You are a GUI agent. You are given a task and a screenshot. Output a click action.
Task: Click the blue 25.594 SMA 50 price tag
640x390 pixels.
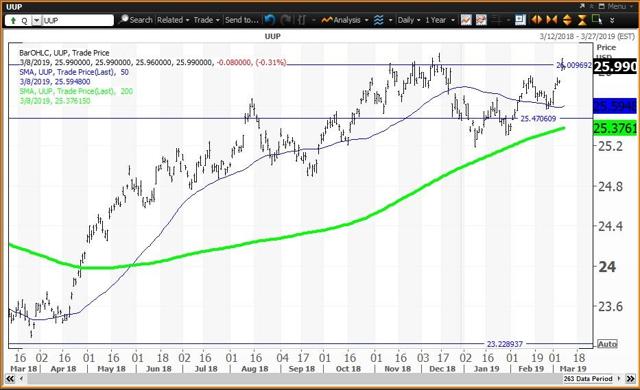coord(615,106)
